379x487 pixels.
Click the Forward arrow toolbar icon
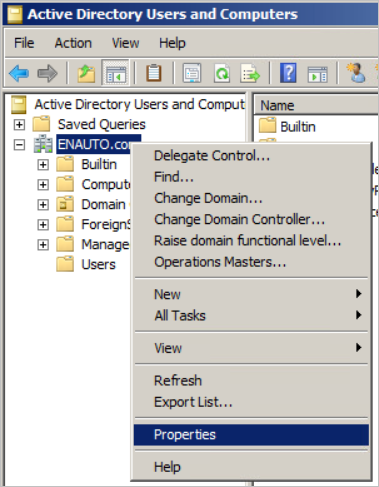[47, 73]
